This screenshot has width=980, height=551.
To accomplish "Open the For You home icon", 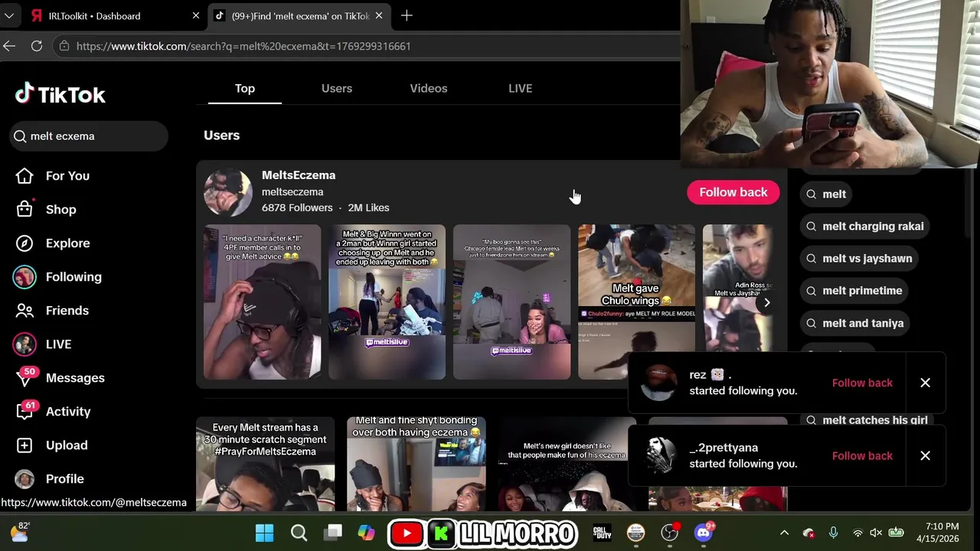I will (x=24, y=176).
